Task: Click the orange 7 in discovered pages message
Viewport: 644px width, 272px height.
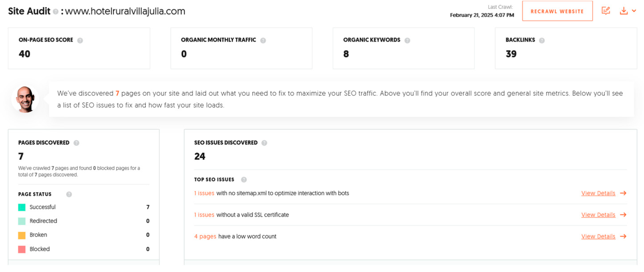Action: pos(117,93)
